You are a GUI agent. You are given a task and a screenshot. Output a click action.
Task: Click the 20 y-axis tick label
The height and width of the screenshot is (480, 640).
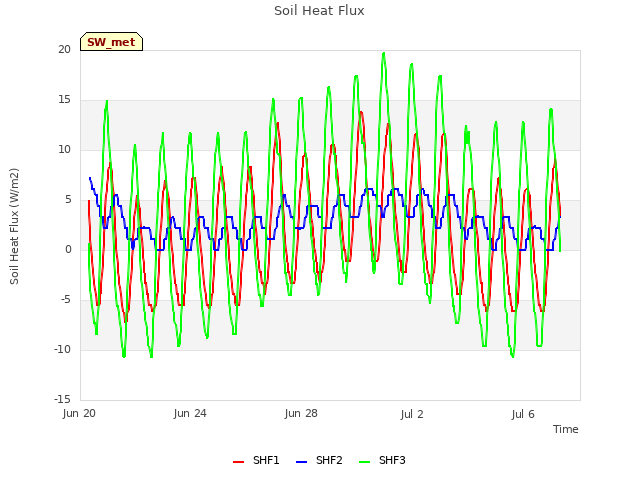pyautogui.click(x=64, y=49)
